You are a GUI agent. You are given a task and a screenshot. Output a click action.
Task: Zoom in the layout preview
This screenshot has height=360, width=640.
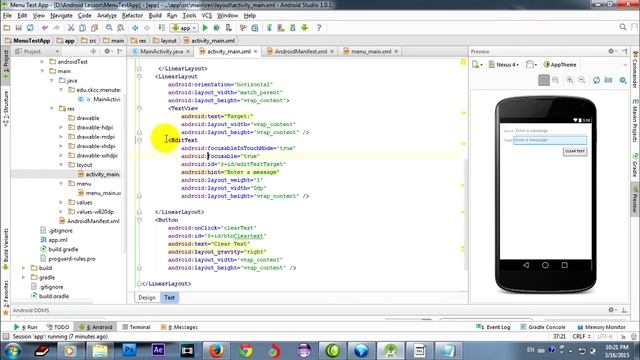coord(570,80)
